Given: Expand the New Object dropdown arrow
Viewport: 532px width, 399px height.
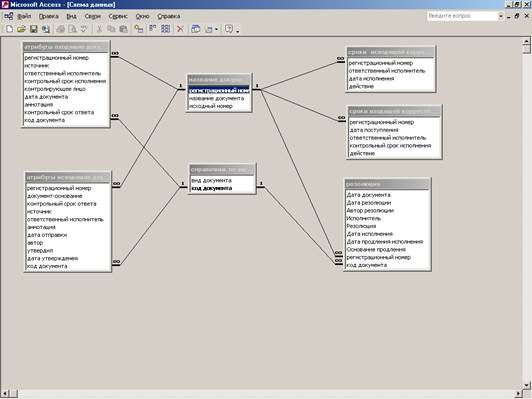Looking at the screenshot, I should (216, 30).
